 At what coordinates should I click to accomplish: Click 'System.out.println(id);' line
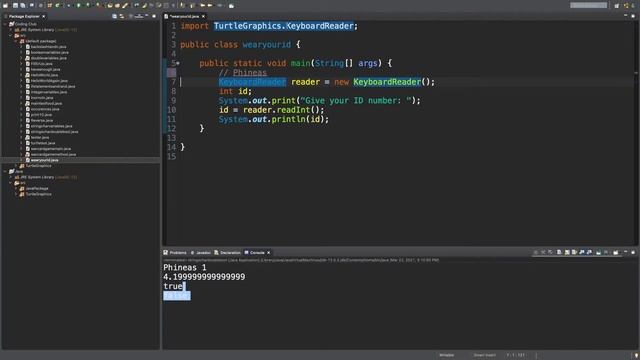click(x=273, y=120)
